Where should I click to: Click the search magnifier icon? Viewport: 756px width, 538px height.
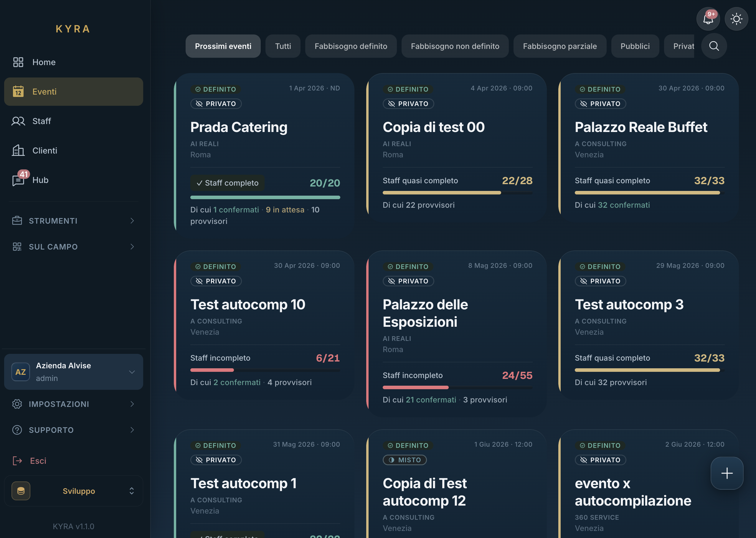click(714, 46)
